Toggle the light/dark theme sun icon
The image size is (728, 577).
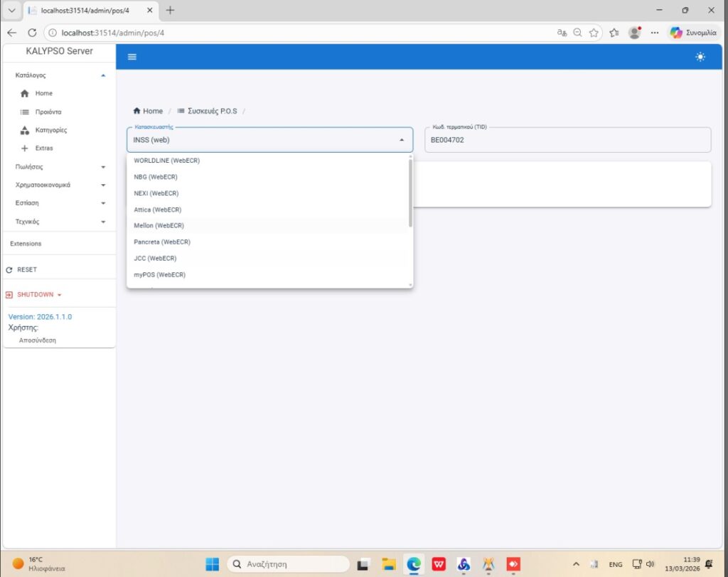pos(700,57)
